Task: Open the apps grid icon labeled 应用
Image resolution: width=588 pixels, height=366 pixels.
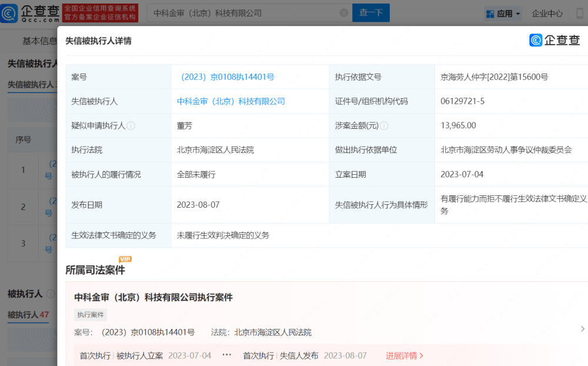Action: click(490, 14)
